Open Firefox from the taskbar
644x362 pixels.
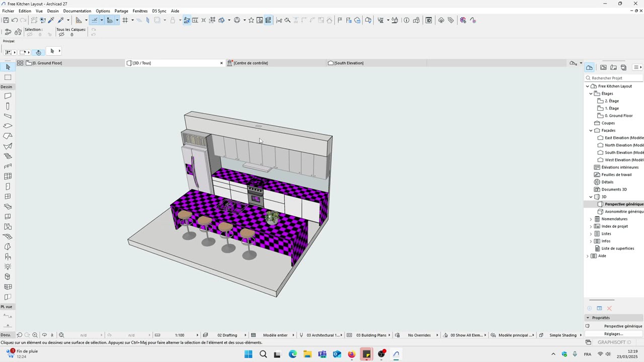pyautogui.click(x=352, y=354)
